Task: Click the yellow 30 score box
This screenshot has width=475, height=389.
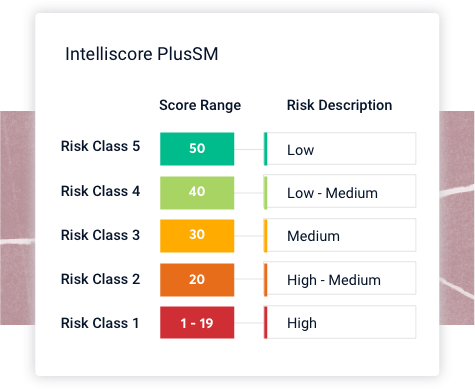Action: click(197, 236)
